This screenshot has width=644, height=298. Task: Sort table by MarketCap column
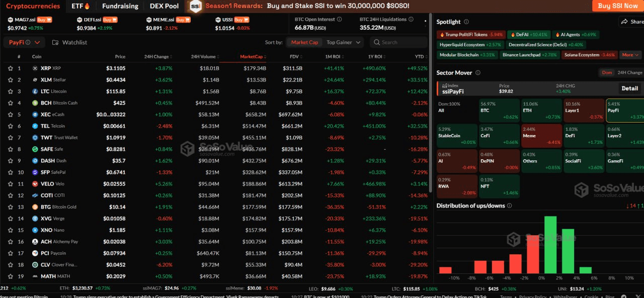coord(253,57)
